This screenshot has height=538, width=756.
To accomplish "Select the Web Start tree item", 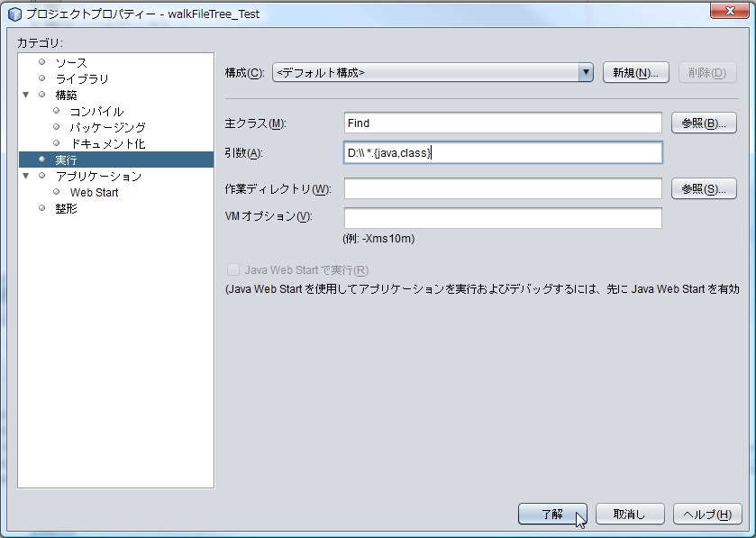I will pos(94,192).
